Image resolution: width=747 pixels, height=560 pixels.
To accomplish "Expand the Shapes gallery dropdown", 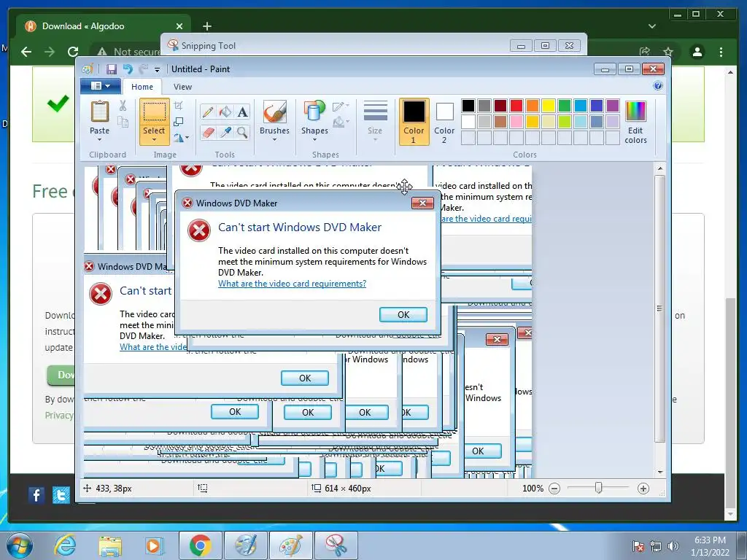I will 315,140.
